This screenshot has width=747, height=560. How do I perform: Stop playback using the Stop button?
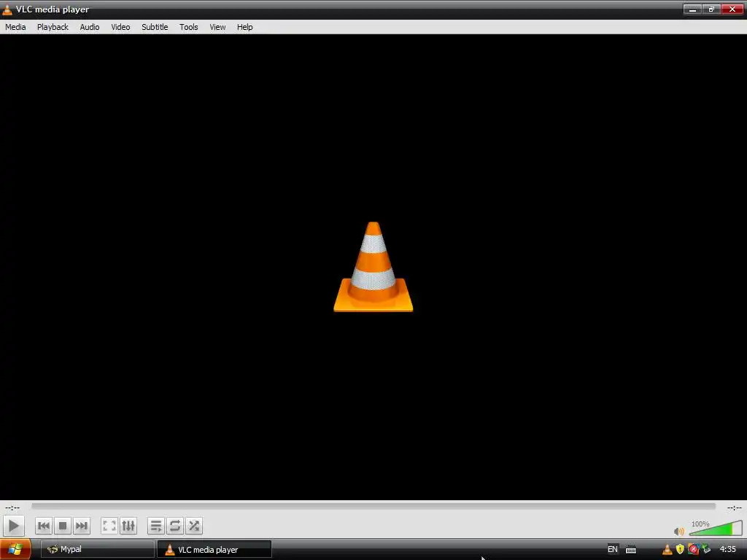(63, 526)
